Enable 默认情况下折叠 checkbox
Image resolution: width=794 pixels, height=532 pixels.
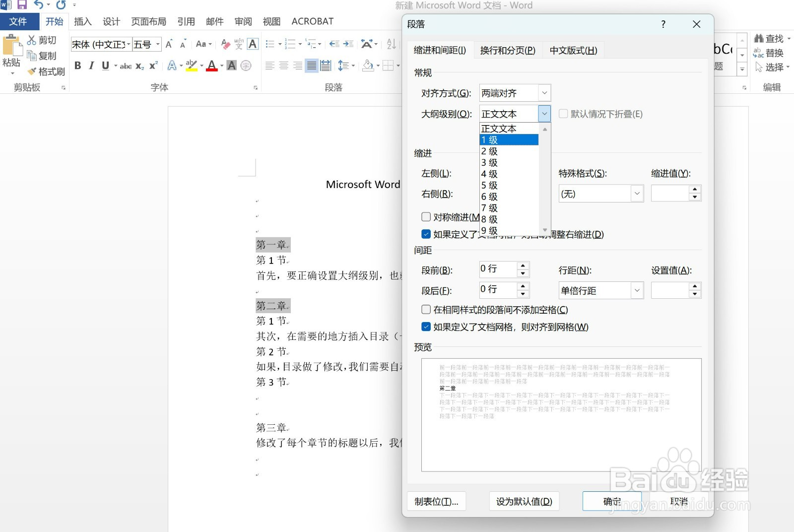(x=563, y=114)
